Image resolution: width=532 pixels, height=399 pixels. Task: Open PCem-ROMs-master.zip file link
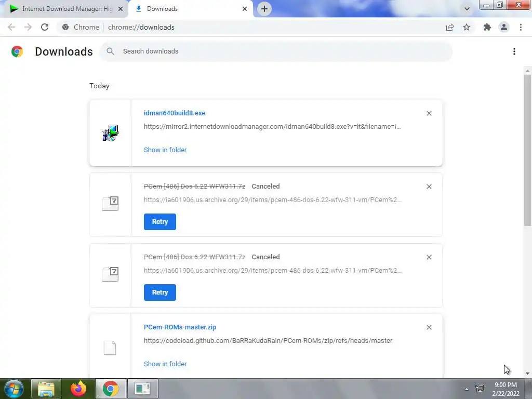[x=180, y=327]
